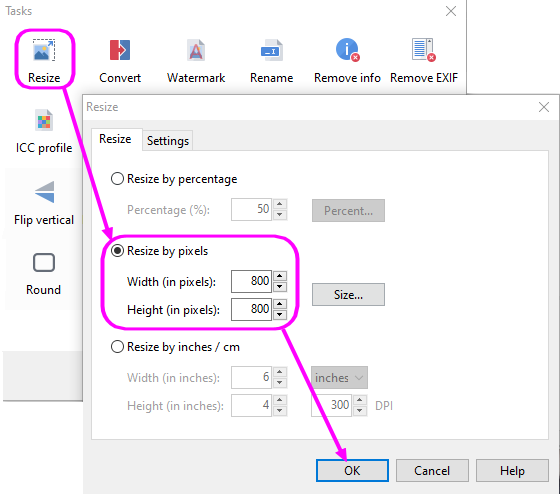Launch the Remove info task
This screenshot has width=560, height=494.
tap(347, 50)
